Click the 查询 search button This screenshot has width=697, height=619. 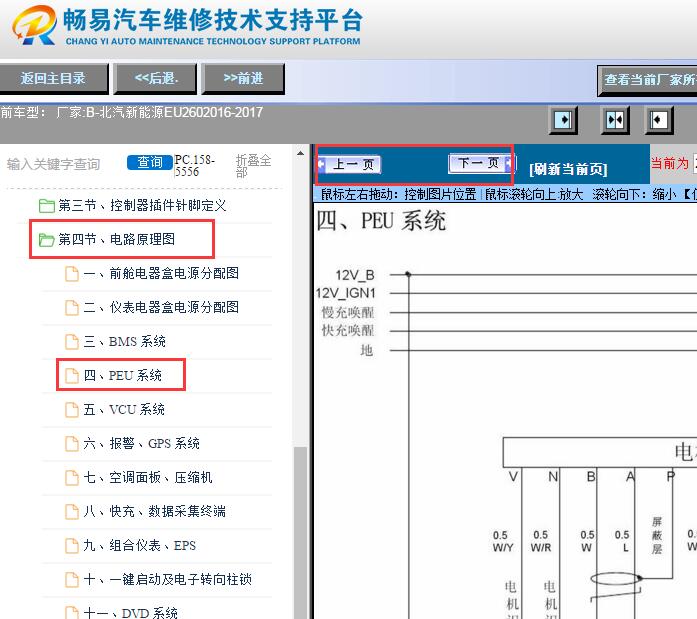click(x=150, y=163)
